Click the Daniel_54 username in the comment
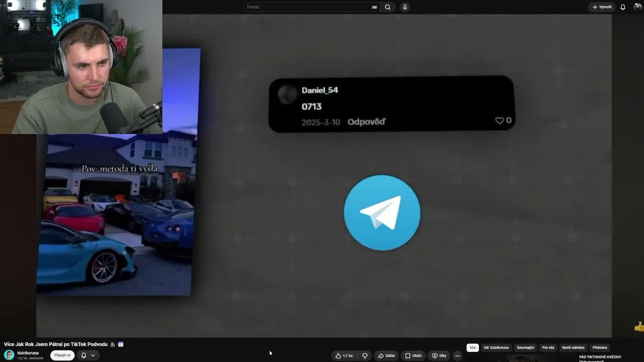The image size is (644, 362). 320,90
